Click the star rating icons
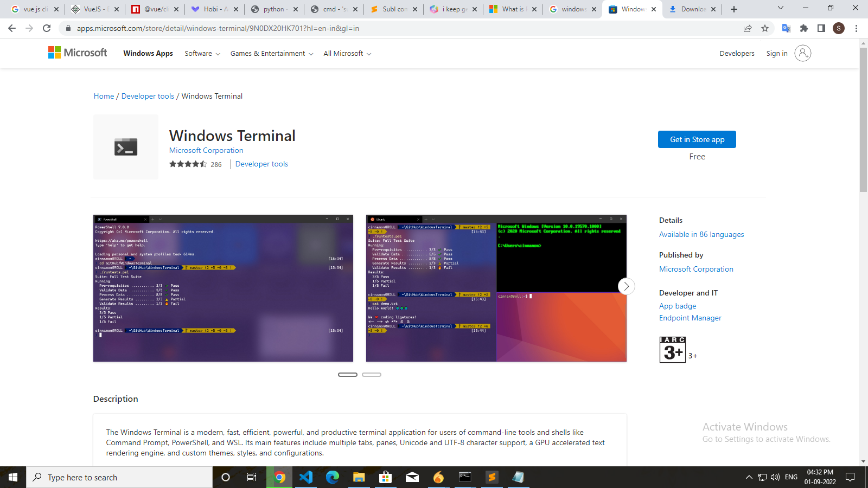The image size is (868, 488). click(x=188, y=164)
